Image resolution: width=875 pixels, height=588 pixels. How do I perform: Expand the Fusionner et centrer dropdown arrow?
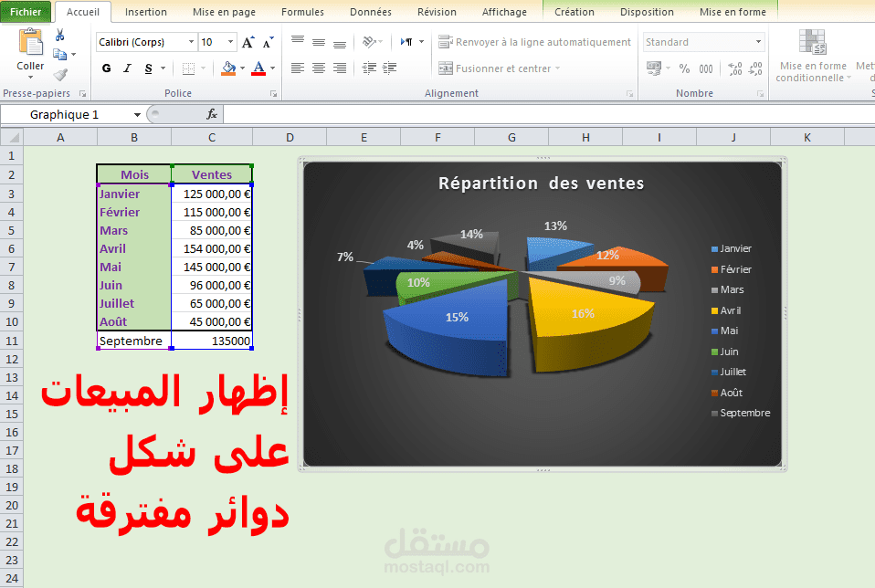coord(557,68)
